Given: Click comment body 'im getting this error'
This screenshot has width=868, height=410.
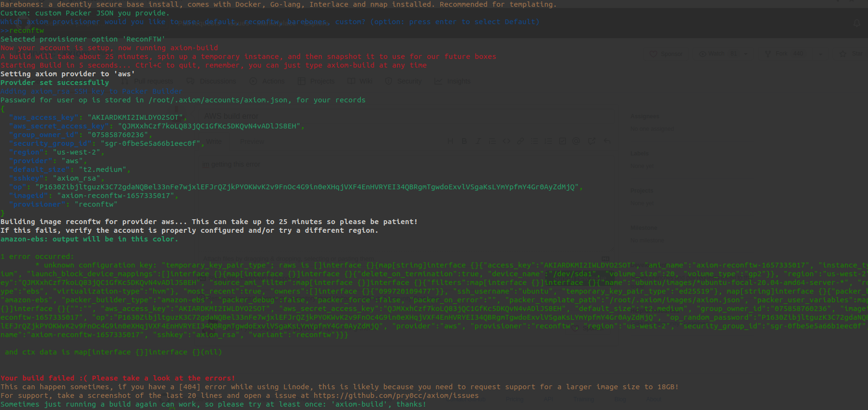Looking at the screenshot, I should pos(231,164).
